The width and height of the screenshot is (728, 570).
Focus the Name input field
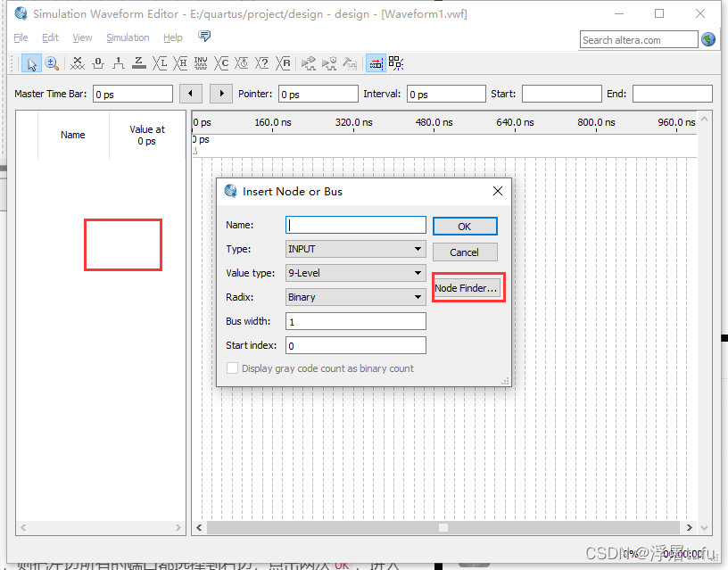[x=356, y=225]
